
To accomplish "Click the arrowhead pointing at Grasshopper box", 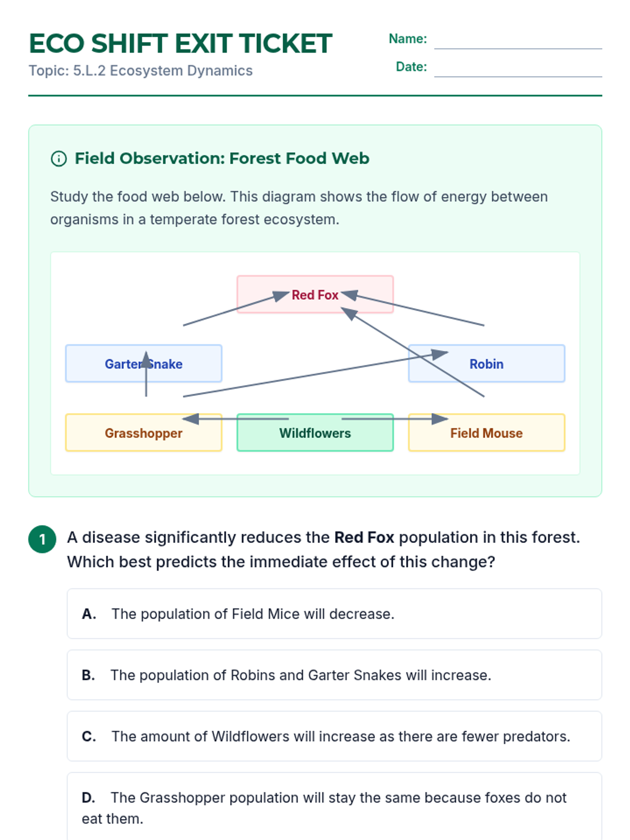I will tap(191, 419).
